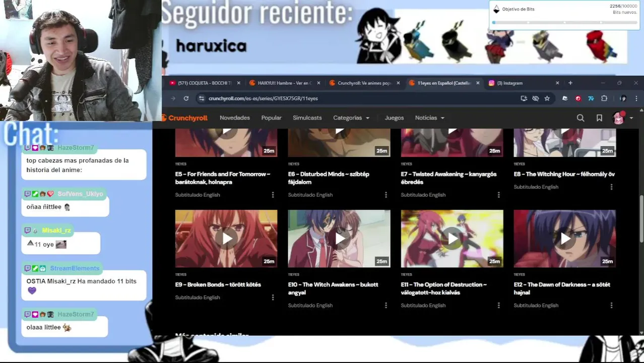Open E9 Broken Bonds title link

pyautogui.click(x=218, y=284)
